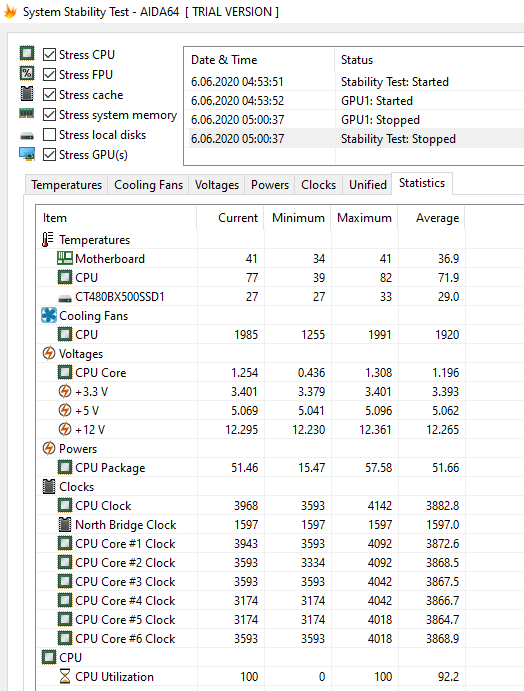Click the Stress GPU(s) monitor icon
Image resolution: width=524 pixels, height=691 pixels.
click(x=27, y=154)
